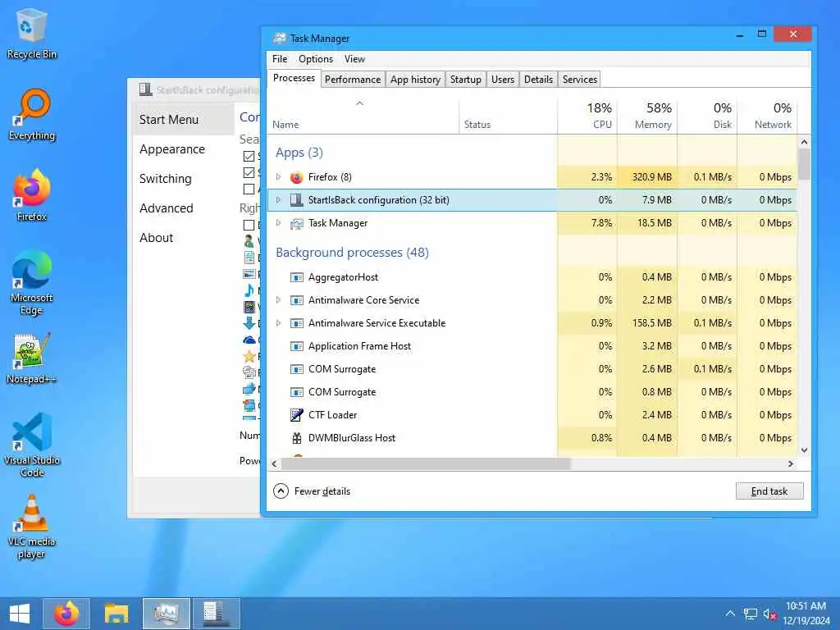Click the StartIsBack window title icon
The width and height of the screenshot is (840, 630).
pyautogui.click(x=145, y=89)
